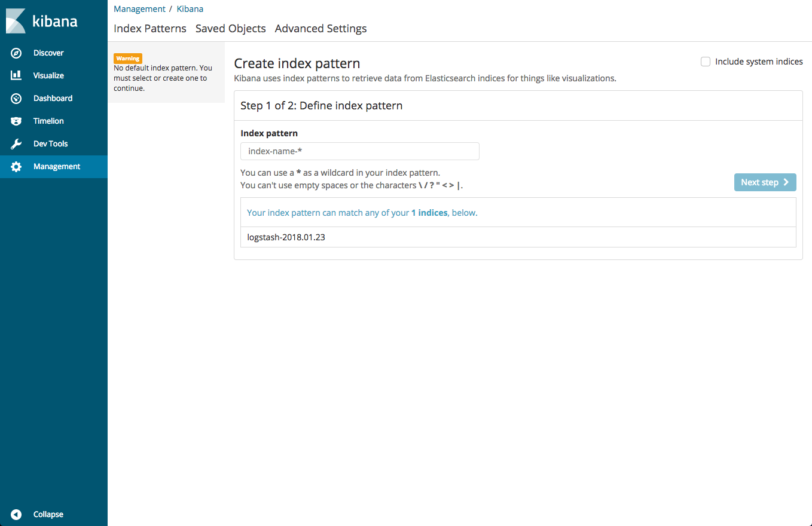Screen dimensions: 812x526
Task: Select Dev Tools in the sidebar
Action: [x=51, y=144]
